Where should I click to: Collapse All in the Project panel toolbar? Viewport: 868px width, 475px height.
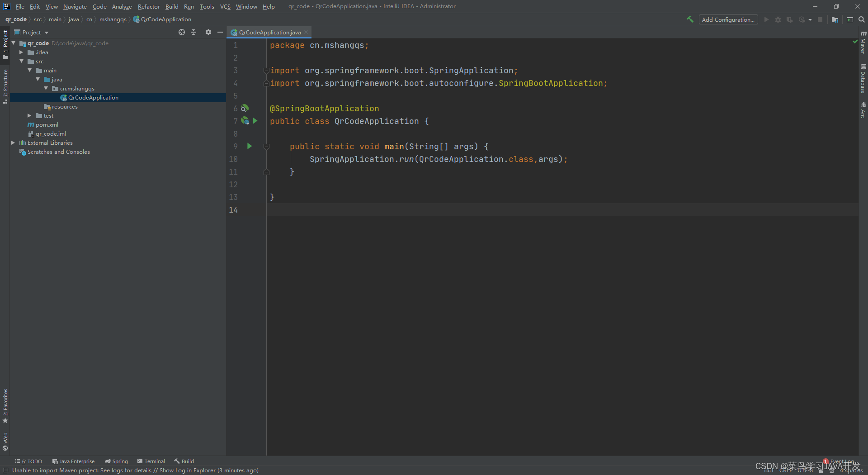pyautogui.click(x=193, y=32)
